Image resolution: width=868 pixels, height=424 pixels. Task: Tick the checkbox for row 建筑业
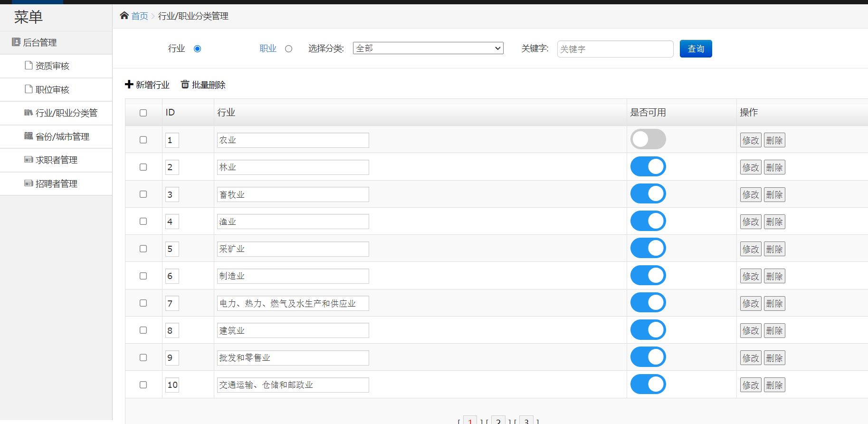pyautogui.click(x=143, y=330)
